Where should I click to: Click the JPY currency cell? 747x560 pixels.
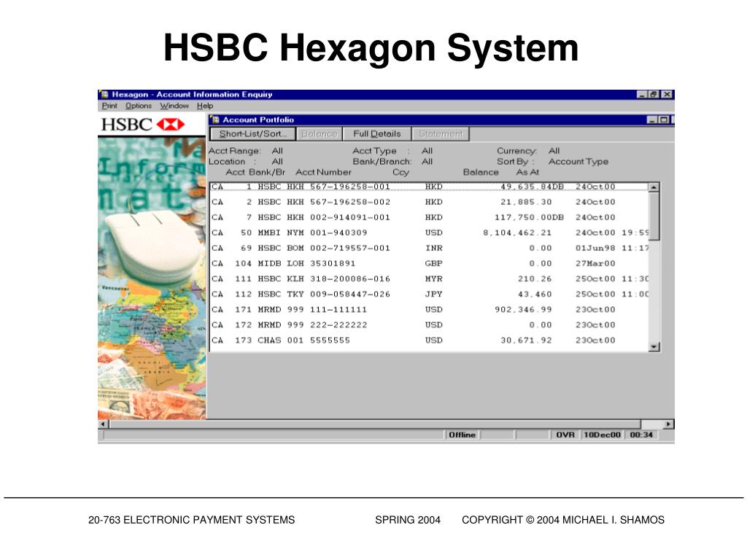(x=433, y=295)
